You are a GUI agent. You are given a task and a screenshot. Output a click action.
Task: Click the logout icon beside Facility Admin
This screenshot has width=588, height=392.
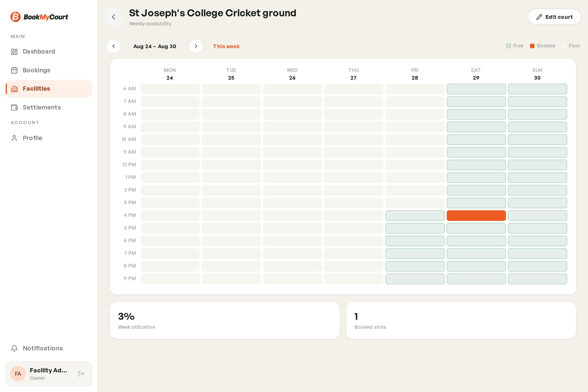81,373
